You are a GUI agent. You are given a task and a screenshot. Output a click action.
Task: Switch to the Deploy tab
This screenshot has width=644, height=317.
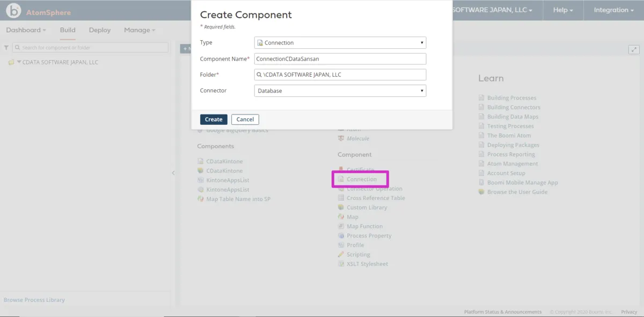(x=100, y=30)
